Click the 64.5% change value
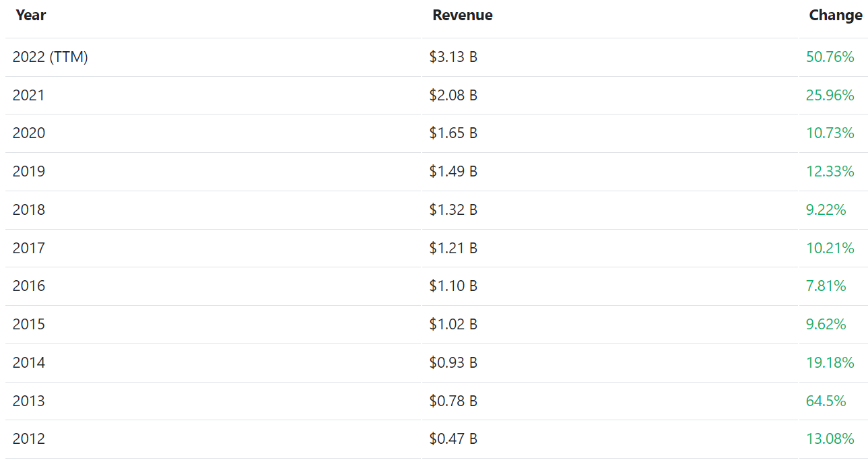This screenshot has width=868, height=460. click(826, 401)
